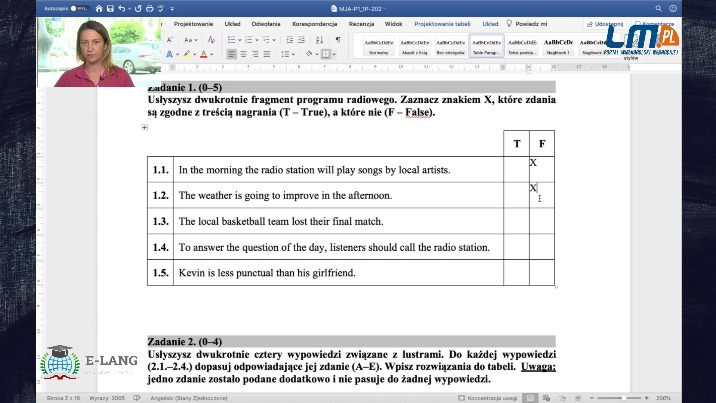716x403 pixels.
Task: Expand the borders dropdown arrow
Action: point(334,54)
